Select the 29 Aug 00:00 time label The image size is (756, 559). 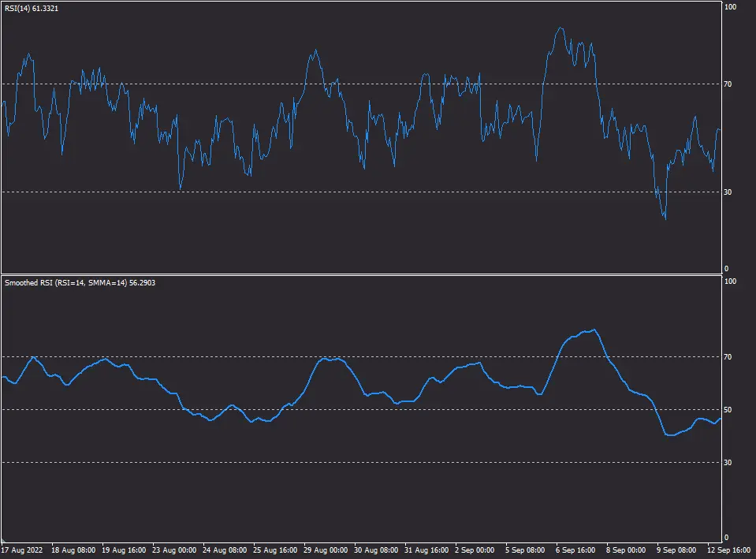[326, 550]
